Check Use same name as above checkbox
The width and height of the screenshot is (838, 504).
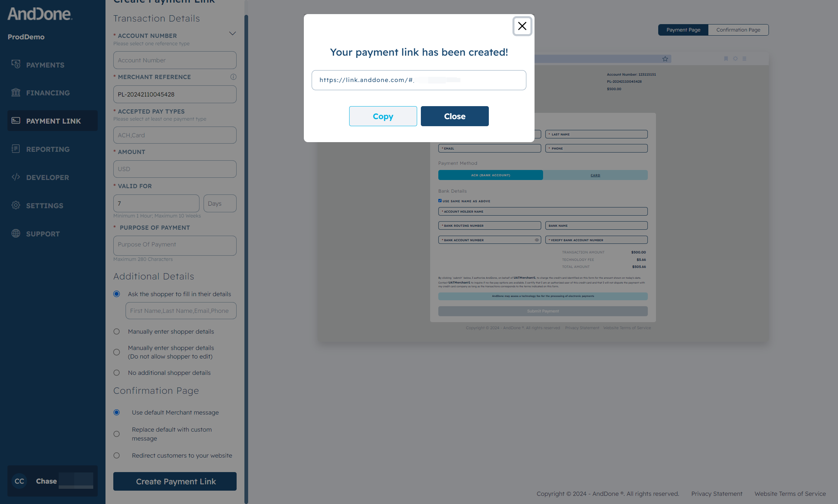click(441, 201)
